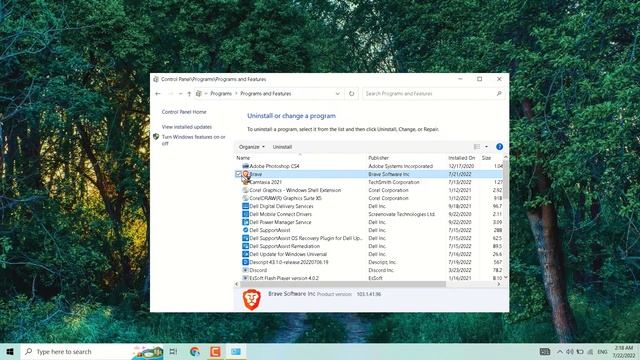Click the Dell SupportAssist Remediation icon
Viewport: 640px width, 360px height.
click(245, 246)
